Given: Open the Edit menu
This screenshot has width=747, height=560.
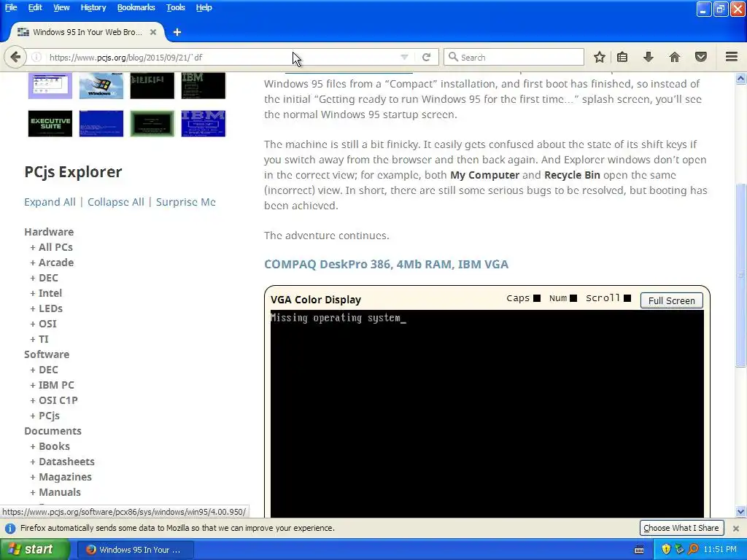Looking at the screenshot, I should click(x=35, y=7).
